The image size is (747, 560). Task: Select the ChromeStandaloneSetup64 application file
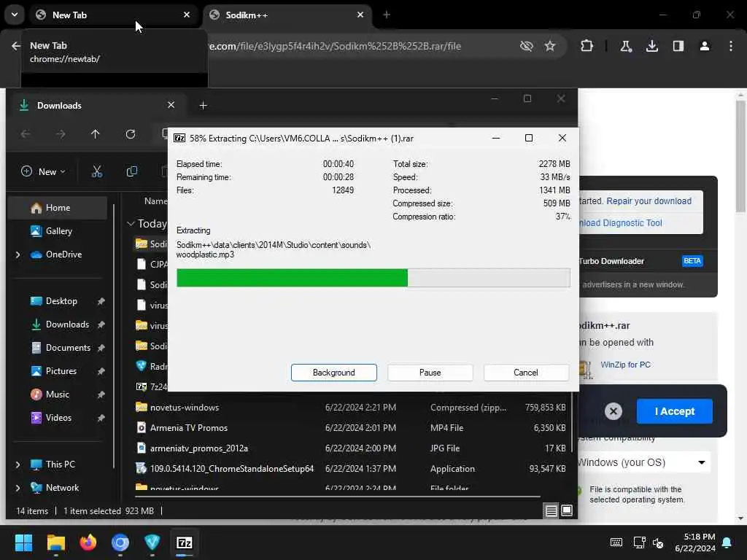[351, 469]
